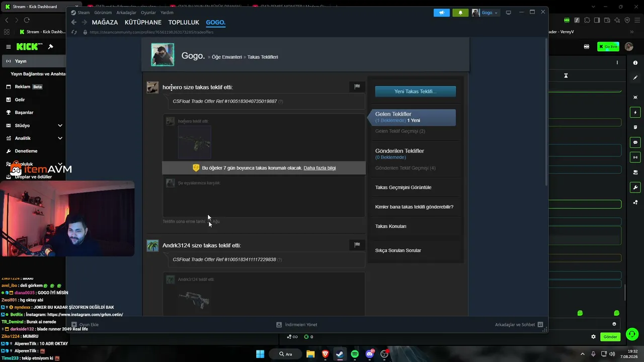Go to the MAĞAZA tab

coord(105,23)
